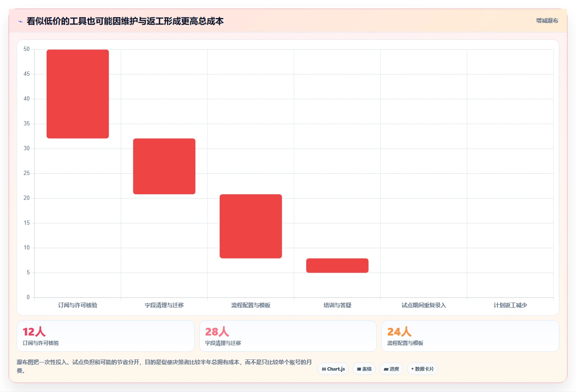Select the Chart.js tag
576x392 pixels.
(333, 369)
